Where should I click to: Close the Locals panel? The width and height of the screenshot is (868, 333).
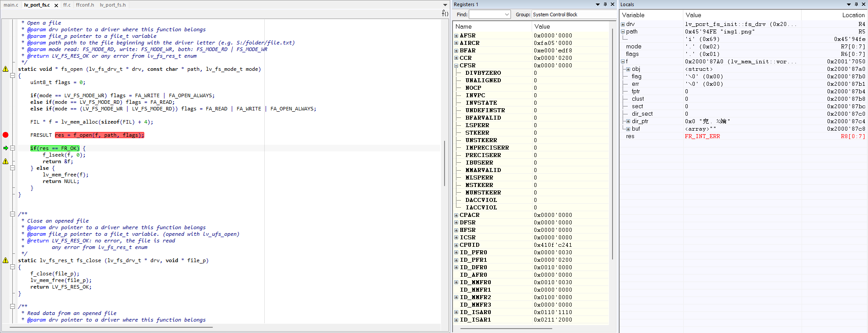[864, 4]
